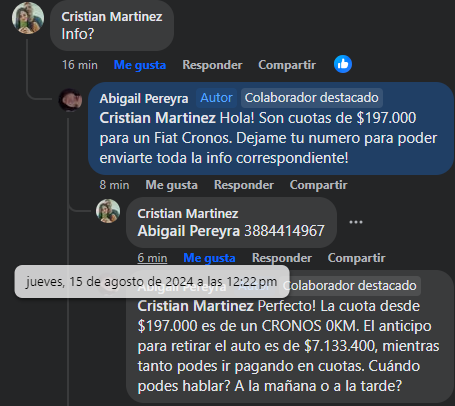This screenshot has height=406, width=455.
Task: Toggle Me gusta on the 'Info?' comment
Action: coord(140,65)
